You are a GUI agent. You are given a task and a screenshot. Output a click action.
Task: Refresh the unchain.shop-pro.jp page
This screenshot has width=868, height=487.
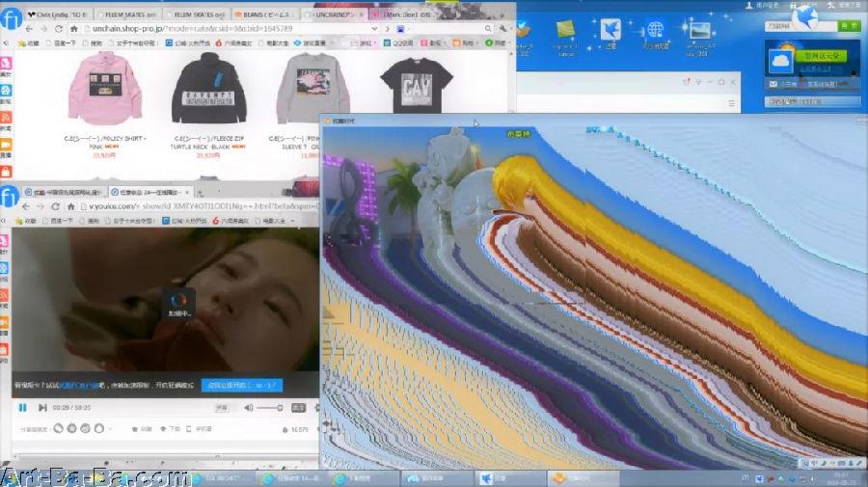(x=59, y=28)
